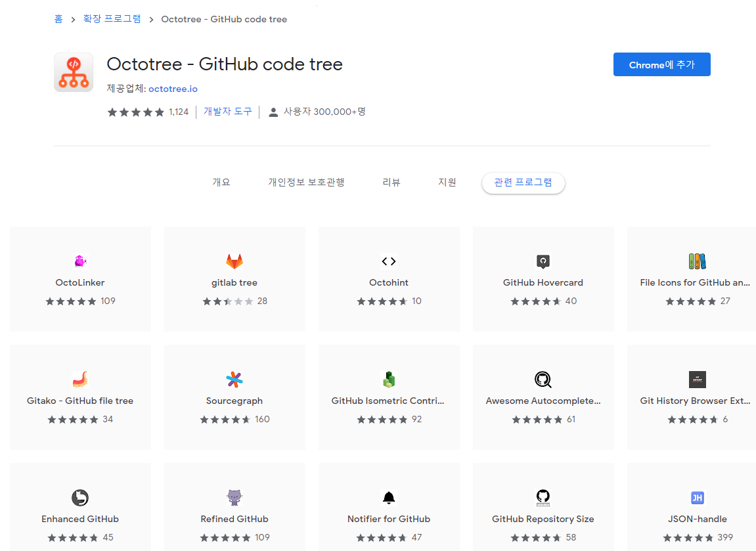
Task: Select the 관련 프로그램 tab
Action: (x=523, y=183)
